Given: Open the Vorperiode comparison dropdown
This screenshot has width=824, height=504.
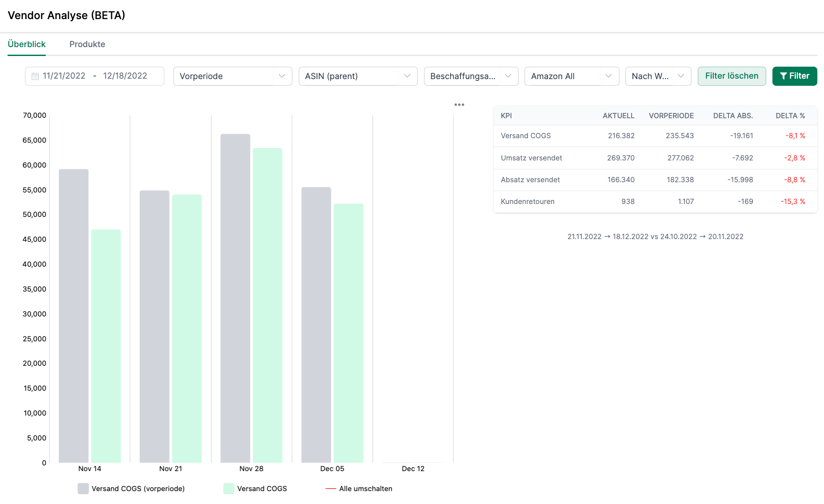Looking at the screenshot, I should click(x=232, y=76).
